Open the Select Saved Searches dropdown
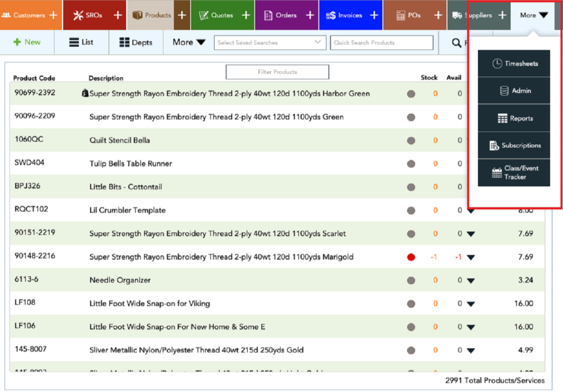 [270, 42]
